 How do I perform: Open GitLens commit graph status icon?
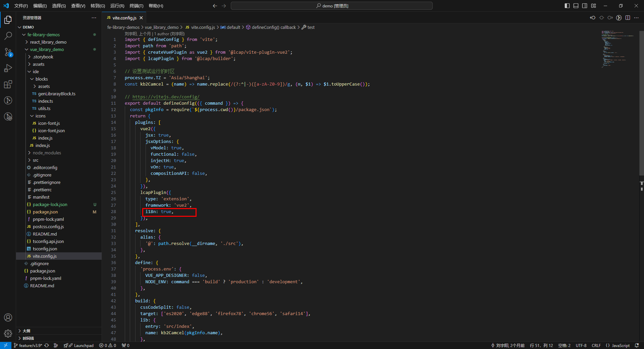pyautogui.click(x=56, y=345)
